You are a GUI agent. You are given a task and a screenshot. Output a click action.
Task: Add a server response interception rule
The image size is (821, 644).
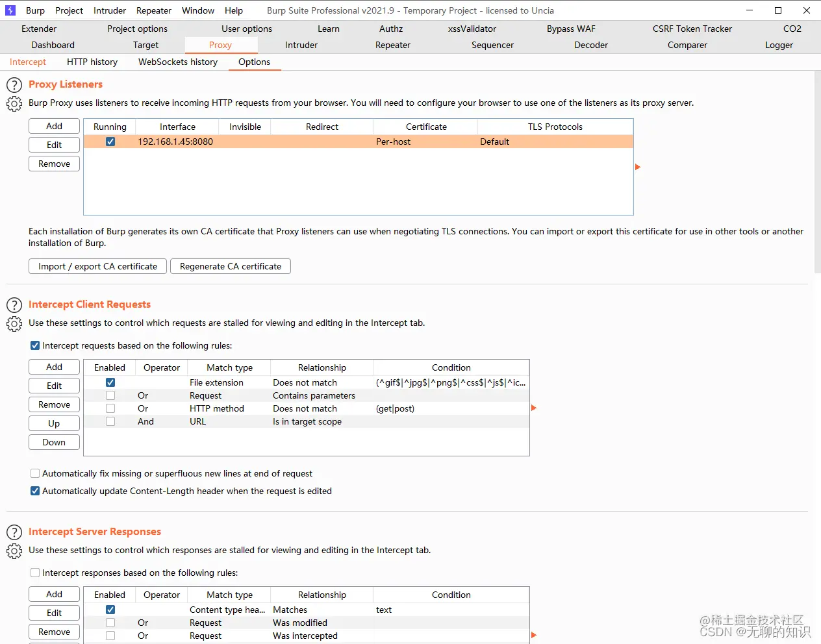(54, 594)
